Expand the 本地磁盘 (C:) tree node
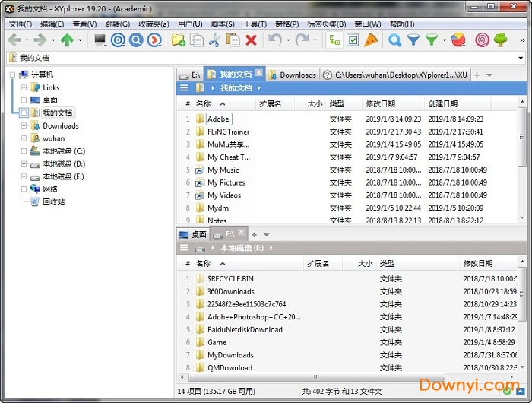The image size is (532, 403). coord(24,151)
